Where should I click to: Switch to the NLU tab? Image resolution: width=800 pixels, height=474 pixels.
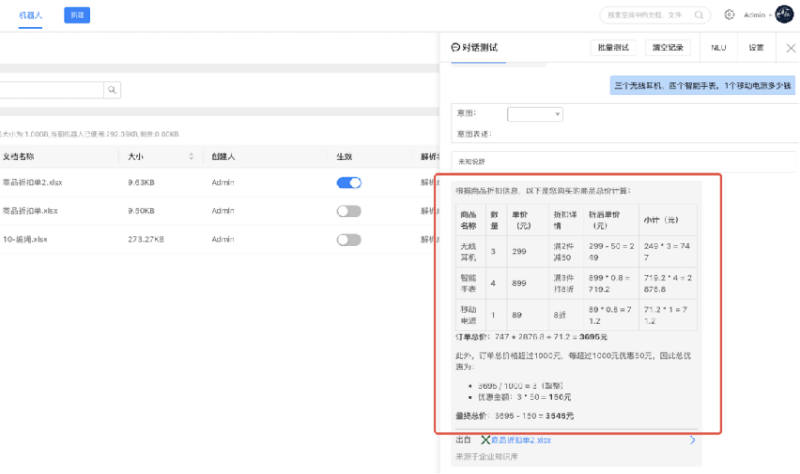coord(718,47)
